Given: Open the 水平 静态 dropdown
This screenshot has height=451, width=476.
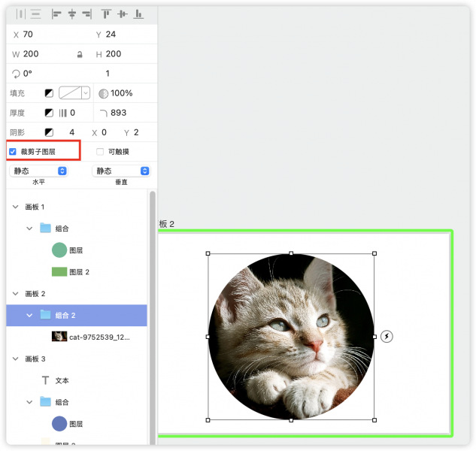Looking at the screenshot, I should click(39, 171).
